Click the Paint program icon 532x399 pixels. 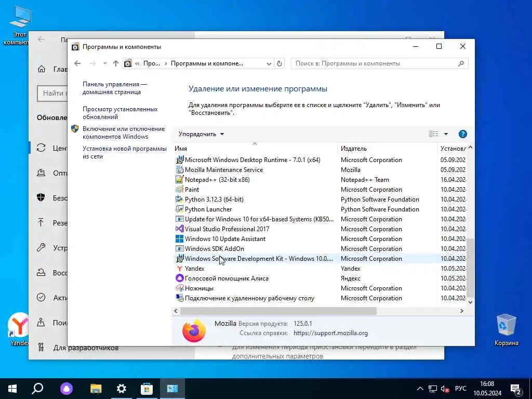[x=179, y=189]
